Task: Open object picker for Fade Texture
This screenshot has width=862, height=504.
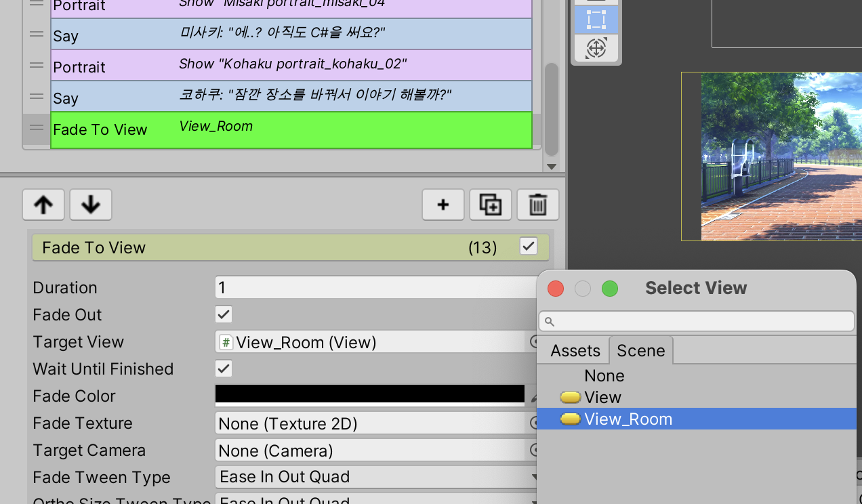Action: pyautogui.click(x=534, y=423)
